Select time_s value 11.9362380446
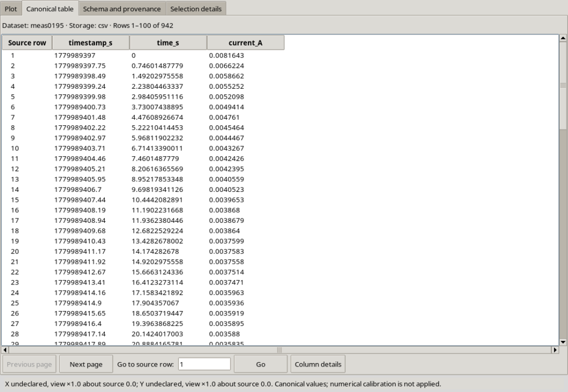Image resolution: width=568 pixels, height=392 pixels. click(157, 221)
